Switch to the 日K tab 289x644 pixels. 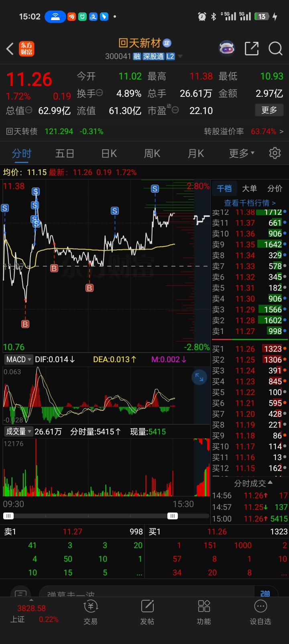[x=109, y=153]
